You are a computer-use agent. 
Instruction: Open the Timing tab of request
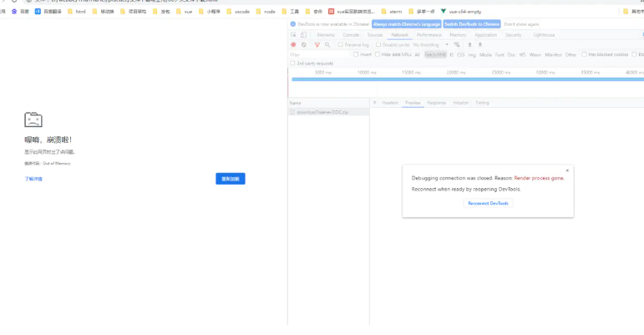(482, 103)
